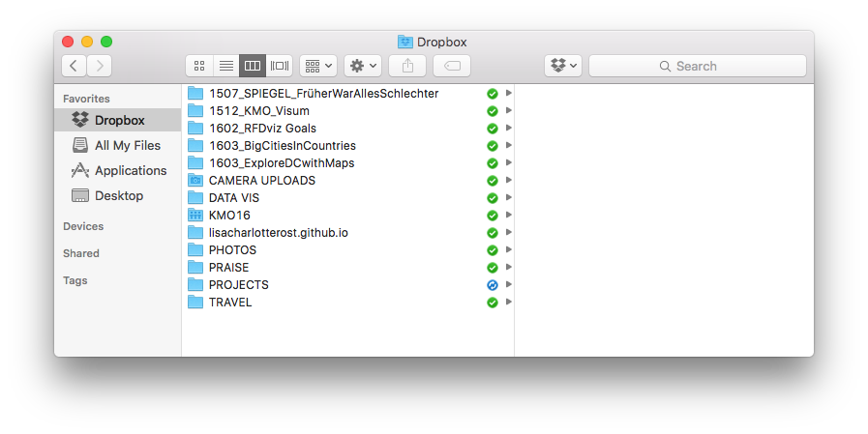Click green synced badge on PRAISE
This screenshot has height=434, width=868.
pyautogui.click(x=493, y=268)
